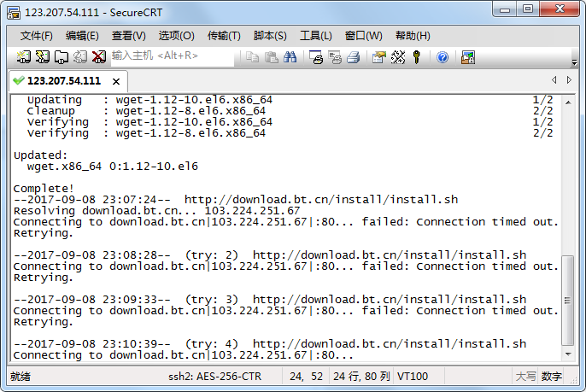586x392 pixels.
Task: Click terminal scrollbar up arrow
Action: pyautogui.click(x=568, y=102)
